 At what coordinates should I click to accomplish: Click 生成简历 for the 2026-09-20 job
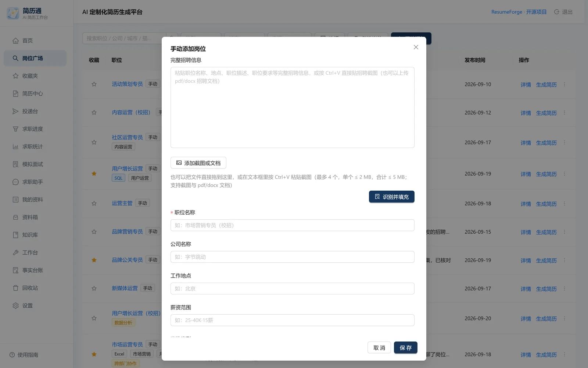click(x=546, y=319)
